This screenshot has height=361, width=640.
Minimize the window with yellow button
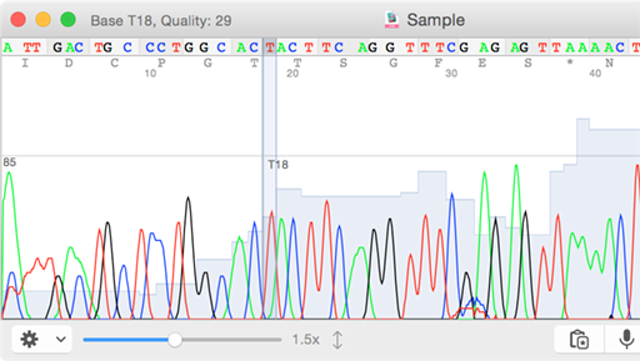pos(43,20)
